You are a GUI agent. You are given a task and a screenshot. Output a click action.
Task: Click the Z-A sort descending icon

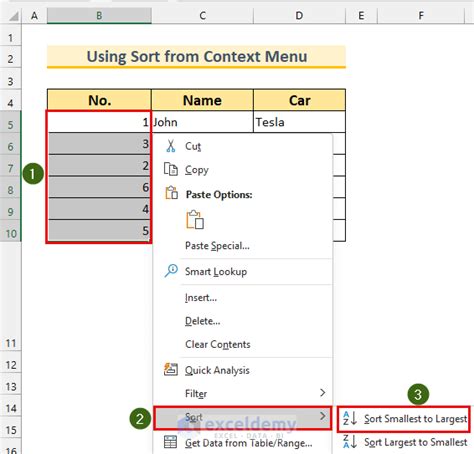point(350,441)
